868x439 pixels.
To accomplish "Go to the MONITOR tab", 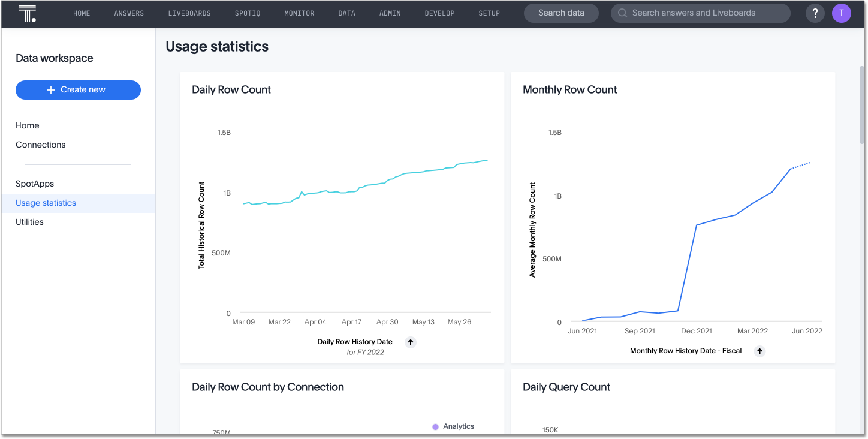I will 299,13.
